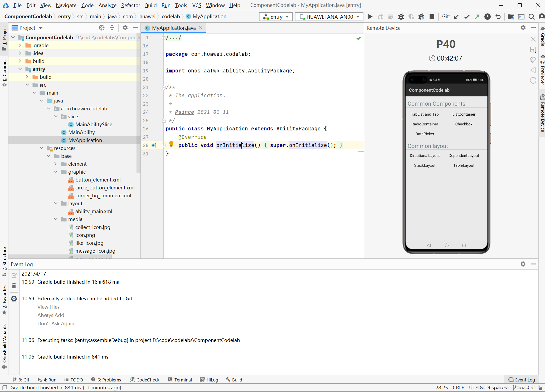Tap ListContainer on device screen
Image resolution: width=545 pixels, height=392 pixels.
(x=464, y=114)
